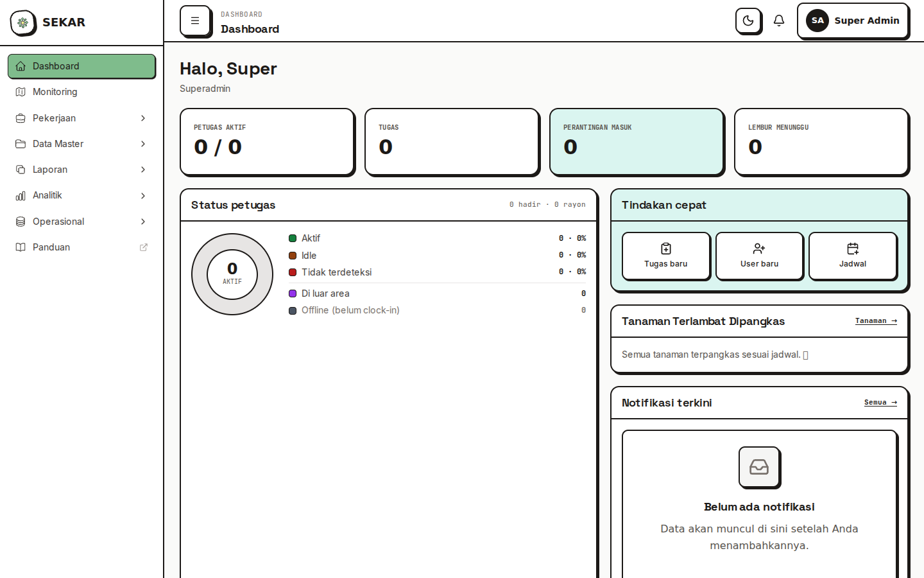
Task: Click the brown Idle legend swatch
Action: coord(293,256)
